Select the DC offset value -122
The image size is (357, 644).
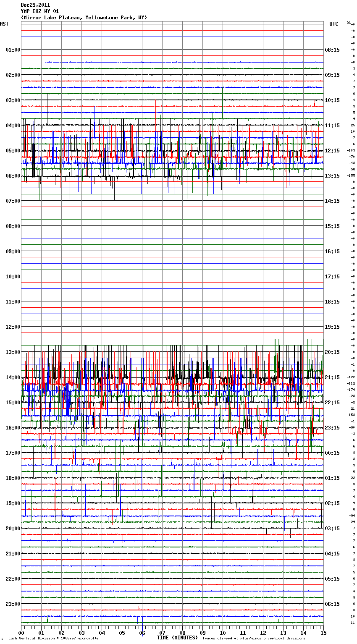point(351,377)
